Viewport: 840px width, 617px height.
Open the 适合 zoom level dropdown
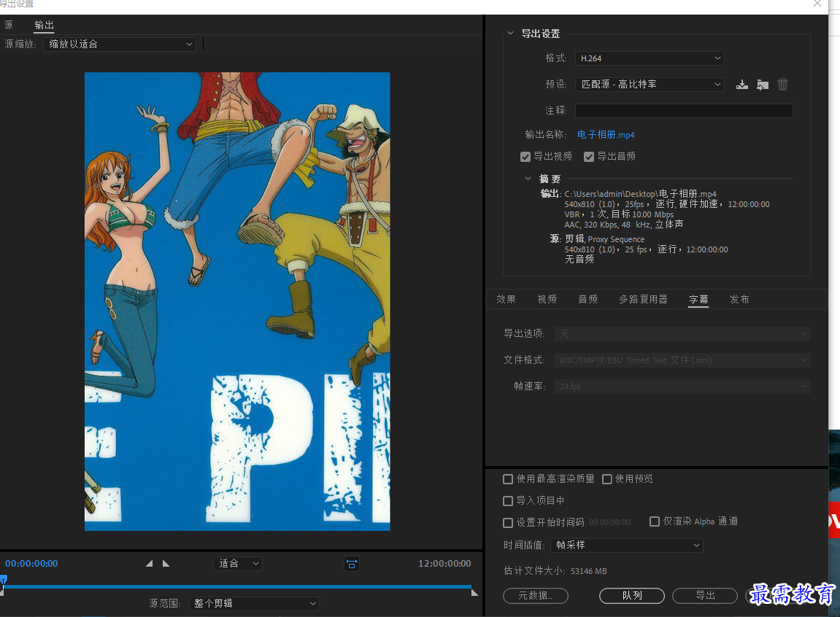click(237, 564)
